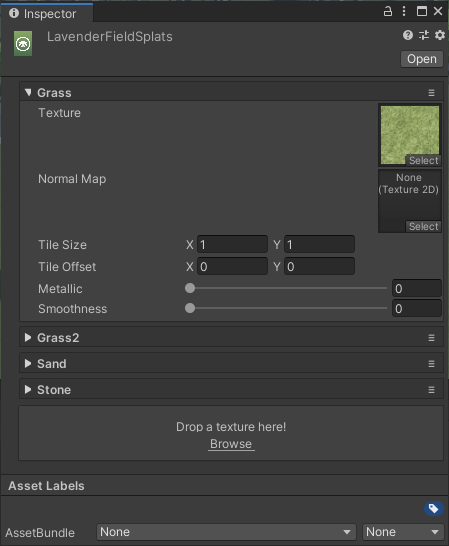Click the LavenderFieldSplats title text

pyautogui.click(x=110, y=37)
